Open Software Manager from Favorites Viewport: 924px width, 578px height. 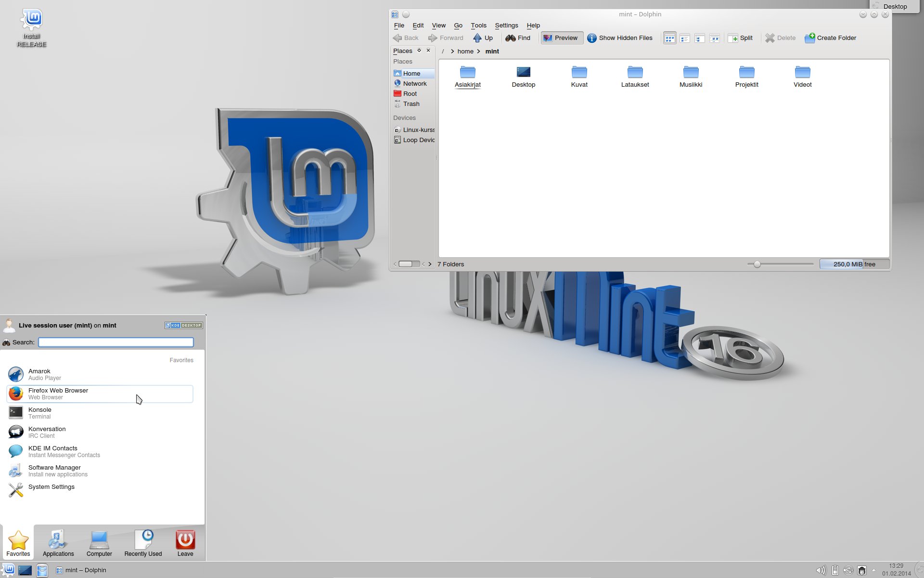(x=100, y=471)
